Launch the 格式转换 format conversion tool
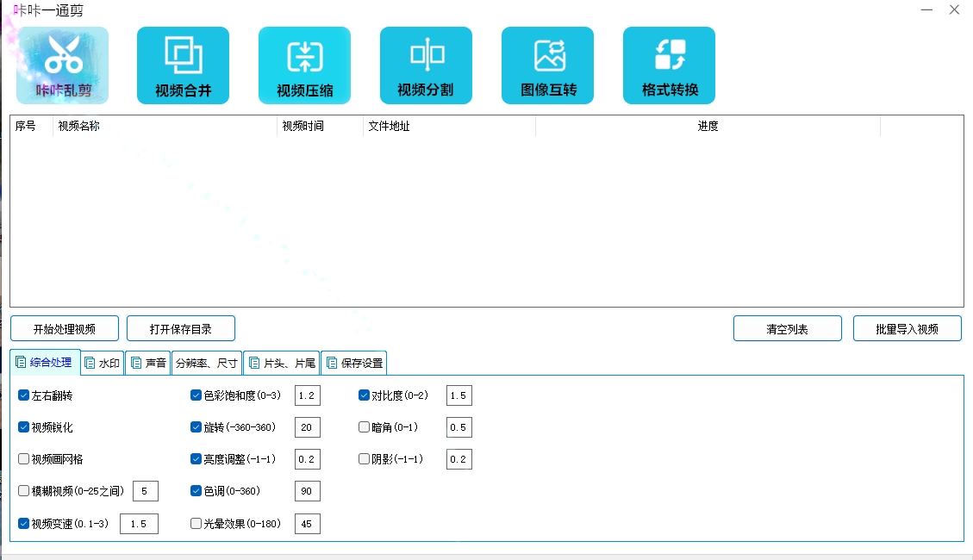The width and height of the screenshot is (973, 560). click(669, 65)
